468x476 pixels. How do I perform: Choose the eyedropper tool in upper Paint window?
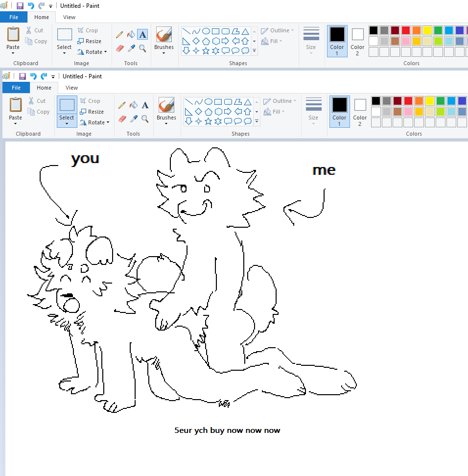click(131, 48)
